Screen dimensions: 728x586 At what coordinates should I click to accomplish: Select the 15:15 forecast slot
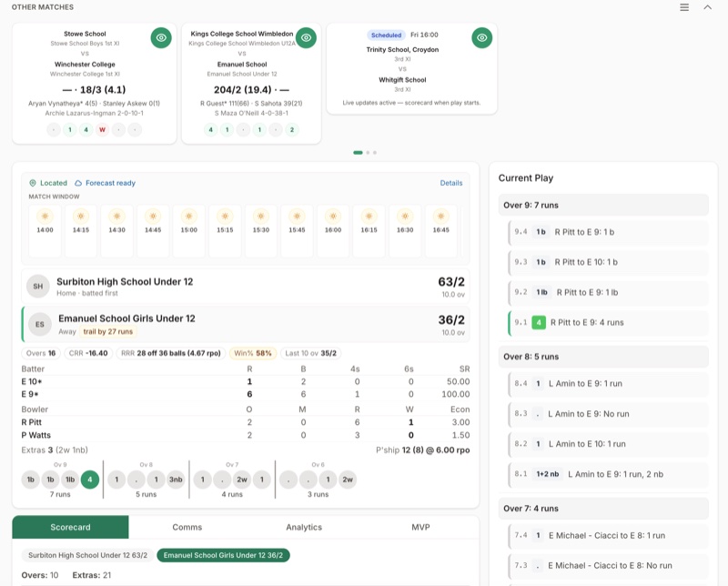coord(225,231)
